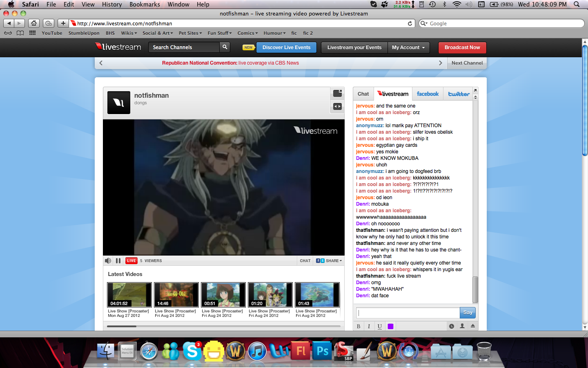This screenshot has height=368, width=588.
Task: Expand the My Account dropdown
Action: coord(408,47)
